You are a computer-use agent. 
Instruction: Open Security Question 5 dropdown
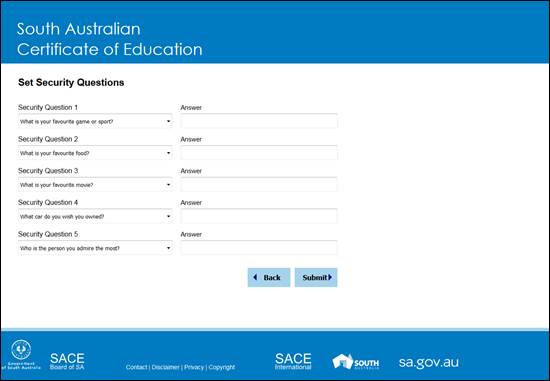pyautogui.click(x=95, y=248)
